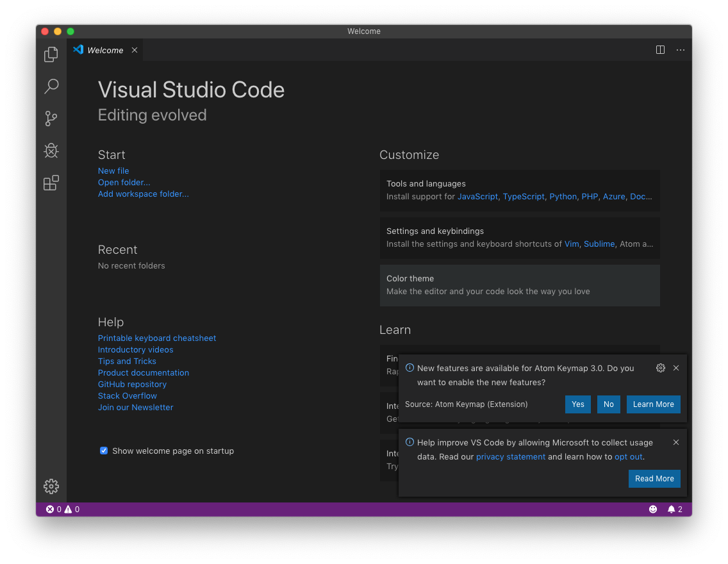Image resolution: width=728 pixels, height=564 pixels.
Task: Click the errors count in status bar
Action: (x=53, y=510)
